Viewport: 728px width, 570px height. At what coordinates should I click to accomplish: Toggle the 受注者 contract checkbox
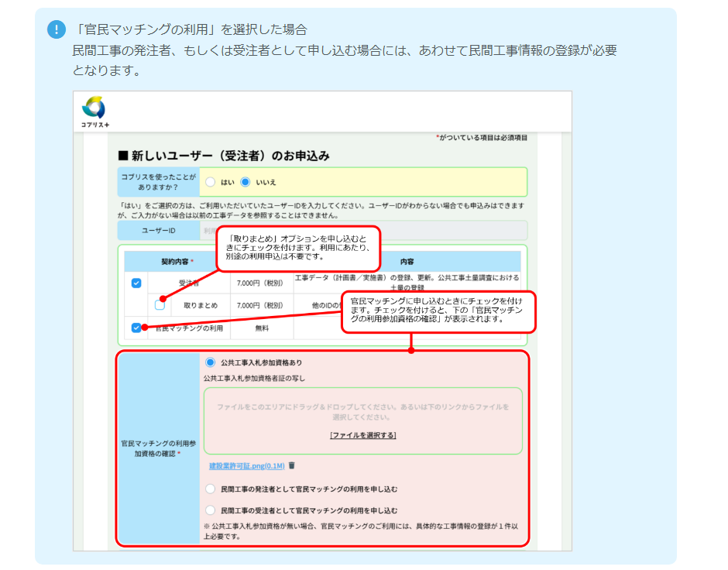tap(136, 283)
